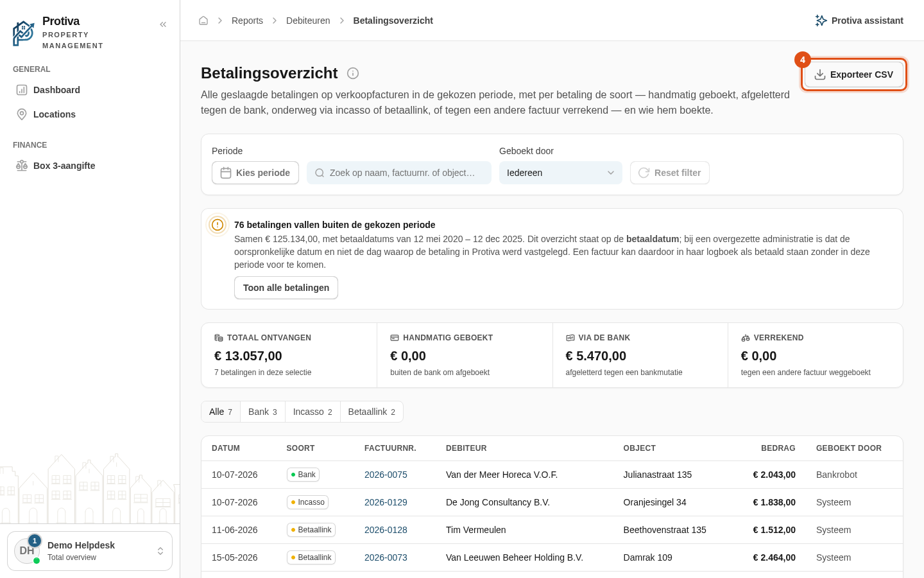This screenshot has width=924, height=578.
Task: Click the Incasso badge in the table row
Action: 307,502
